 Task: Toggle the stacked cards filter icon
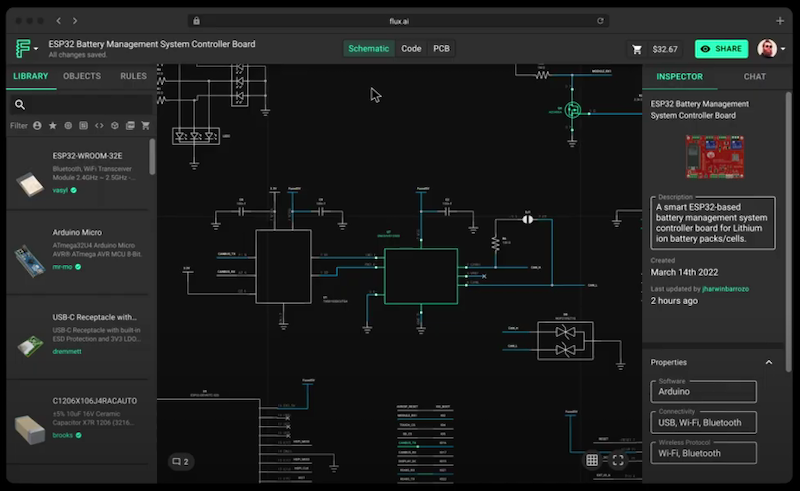(130, 126)
